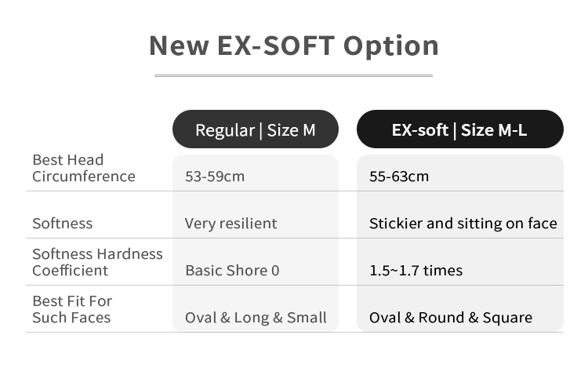Viewport: 588px width, 375px height.
Task: Select the "Softness Hardness Coefficient" row label
Action: coord(97,262)
